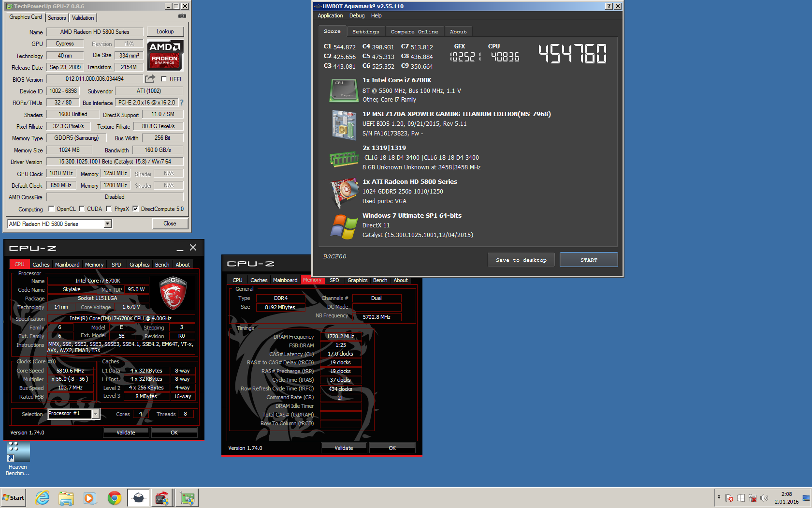Click the Show desktop icon in tray
This screenshot has height=508, width=812.
(x=806, y=498)
